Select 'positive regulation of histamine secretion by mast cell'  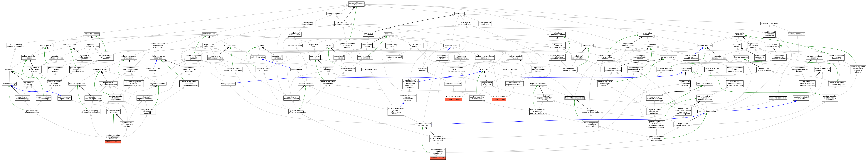(438, 152)
